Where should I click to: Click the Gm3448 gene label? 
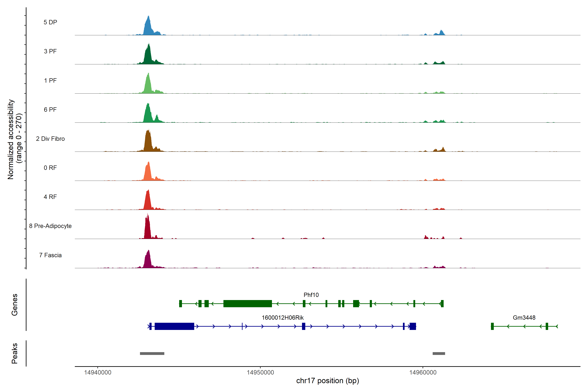click(x=524, y=318)
